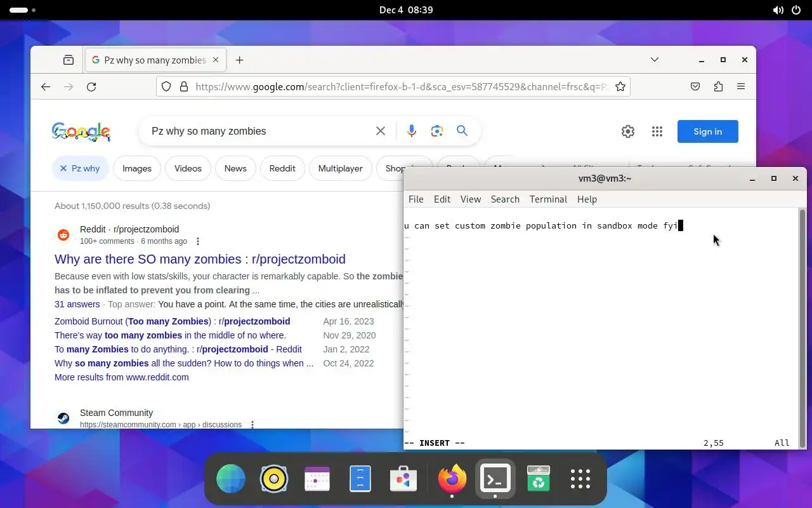Open the terminal File menu
812x508 pixels.
pyautogui.click(x=416, y=199)
